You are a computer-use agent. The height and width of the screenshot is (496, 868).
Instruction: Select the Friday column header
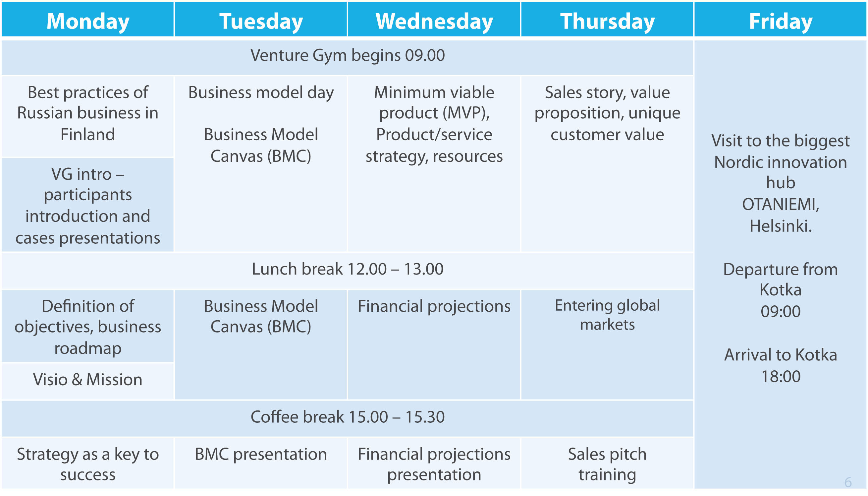coord(780,19)
